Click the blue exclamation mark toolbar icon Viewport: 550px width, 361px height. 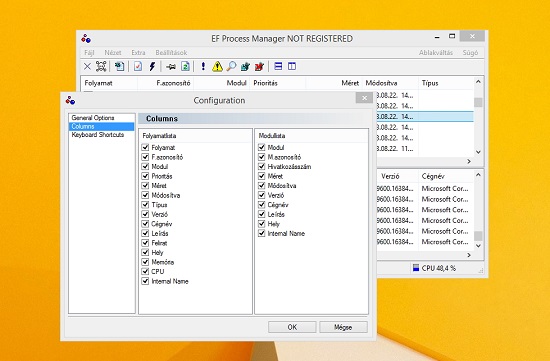tap(203, 66)
